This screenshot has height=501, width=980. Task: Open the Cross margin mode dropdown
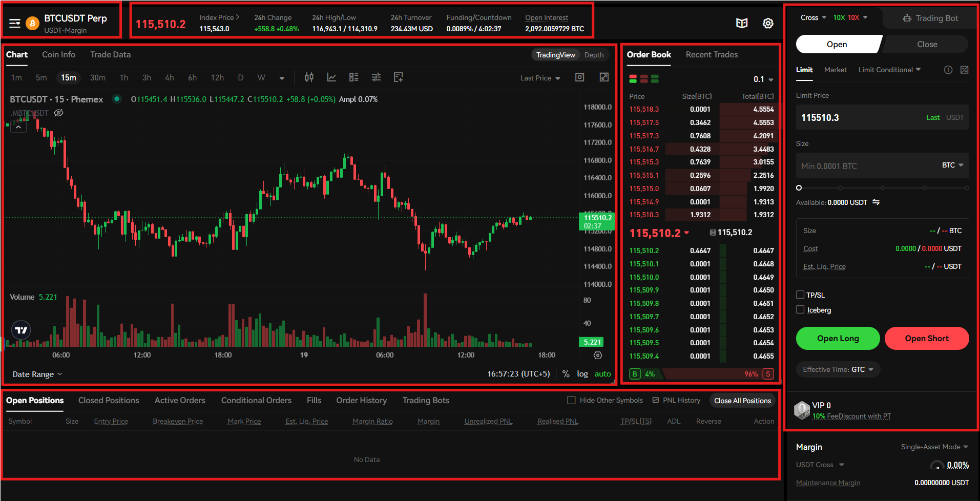pos(812,17)
